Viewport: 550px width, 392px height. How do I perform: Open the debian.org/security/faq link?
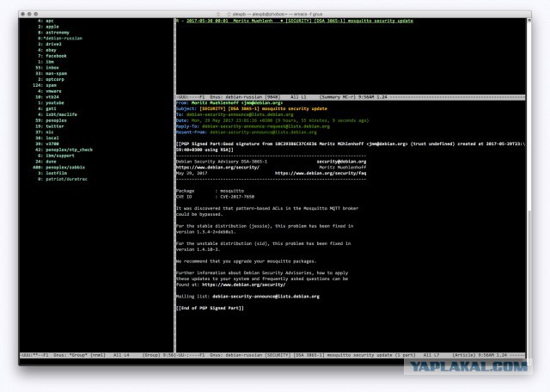pyautogui.click(x=321, y=174)
